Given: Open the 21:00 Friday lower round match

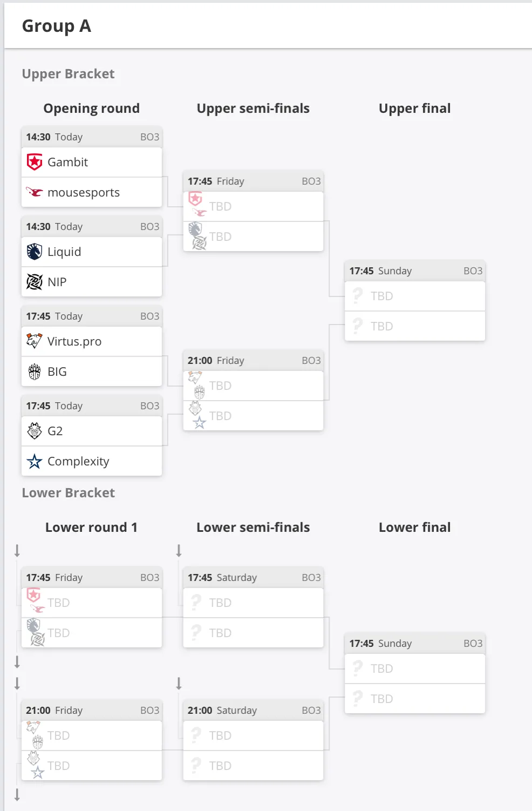Looking at the screenshot, I should [x=92, y=710].
